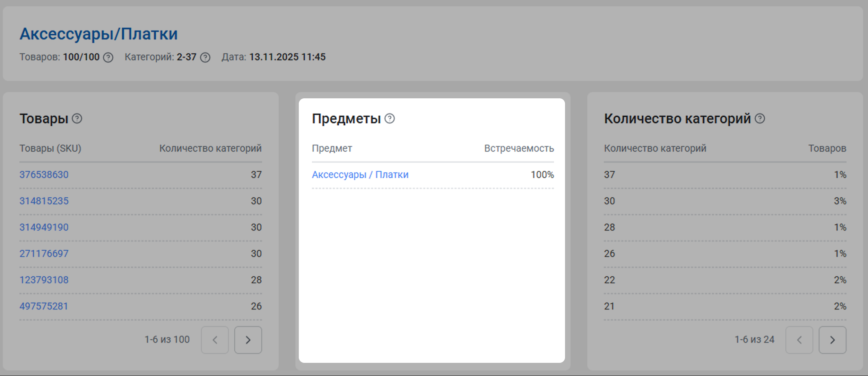Open Аксессуары / Платки subject link

[360, 174]
